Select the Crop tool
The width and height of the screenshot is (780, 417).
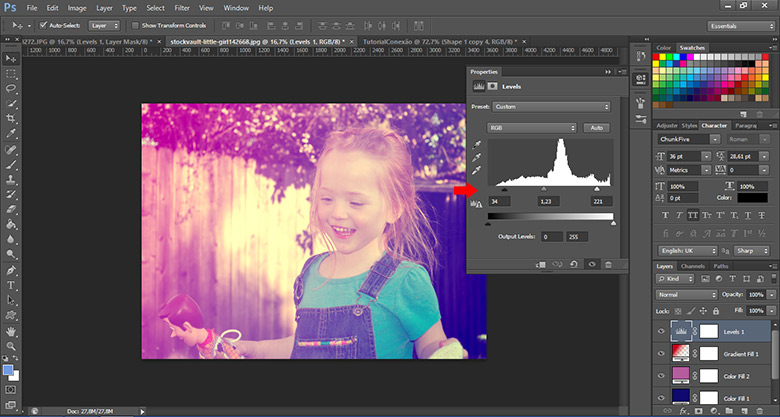[x=11, y=117]
